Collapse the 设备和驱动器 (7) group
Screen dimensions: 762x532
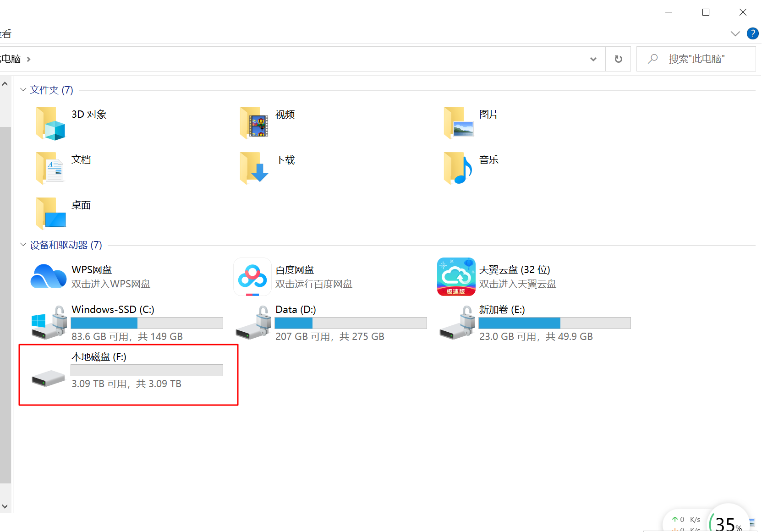pyautogui.click(x=23, y=245)
